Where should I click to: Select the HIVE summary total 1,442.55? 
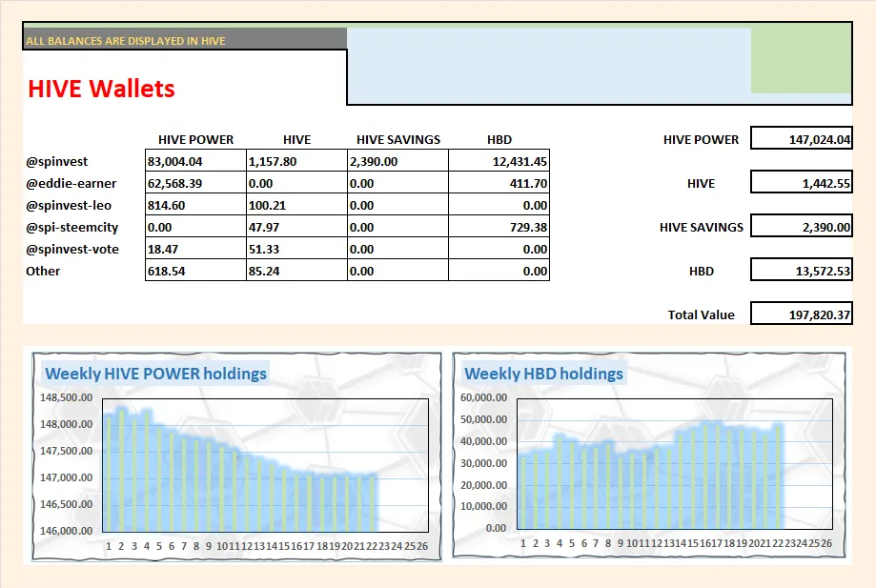(801, 183)
